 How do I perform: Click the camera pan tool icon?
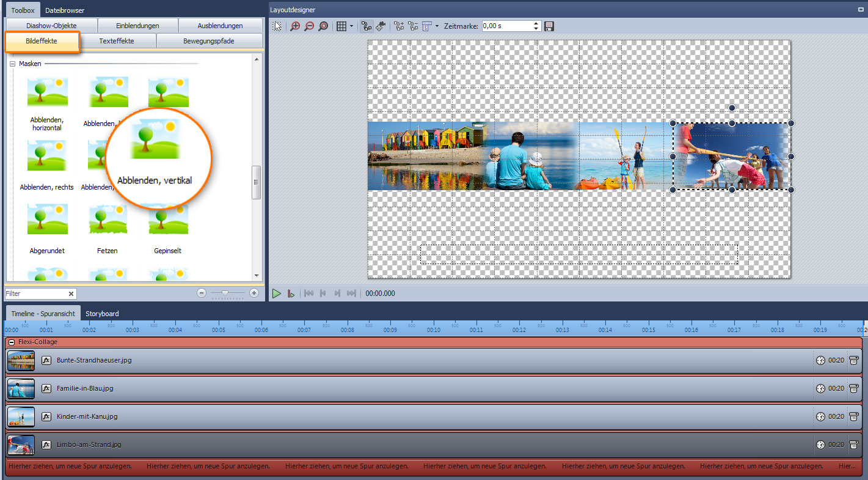click(x=381, y=26)
